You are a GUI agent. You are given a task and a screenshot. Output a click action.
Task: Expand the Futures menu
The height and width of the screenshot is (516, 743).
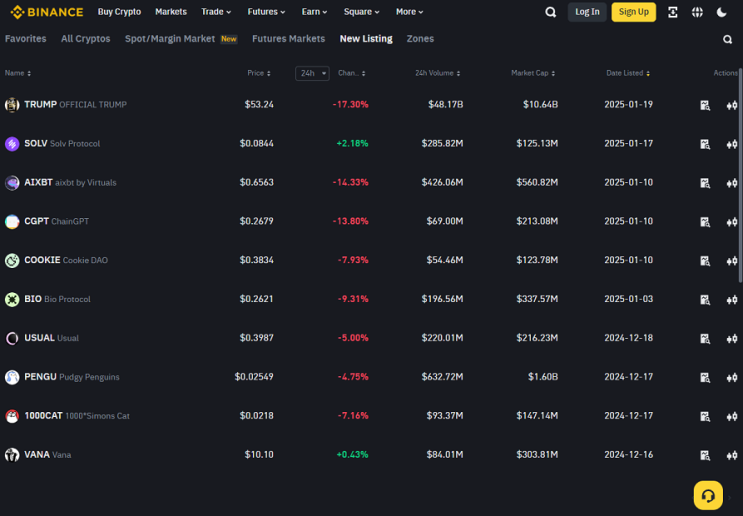tap(266, 12)
